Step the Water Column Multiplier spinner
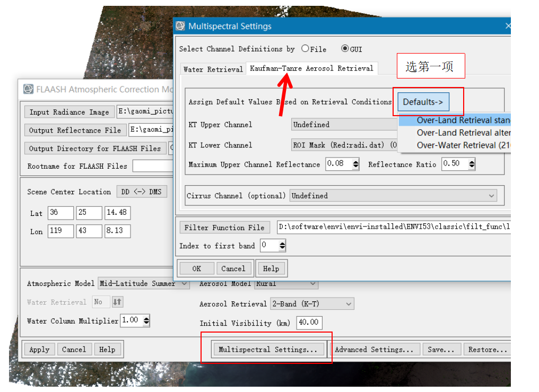 coord(146,320)
